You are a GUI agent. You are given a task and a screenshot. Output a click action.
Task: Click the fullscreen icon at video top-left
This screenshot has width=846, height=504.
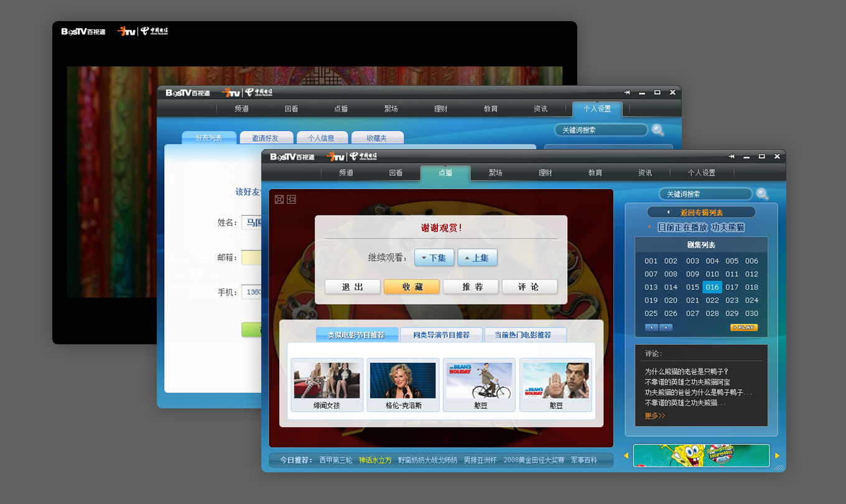(279, 199)
